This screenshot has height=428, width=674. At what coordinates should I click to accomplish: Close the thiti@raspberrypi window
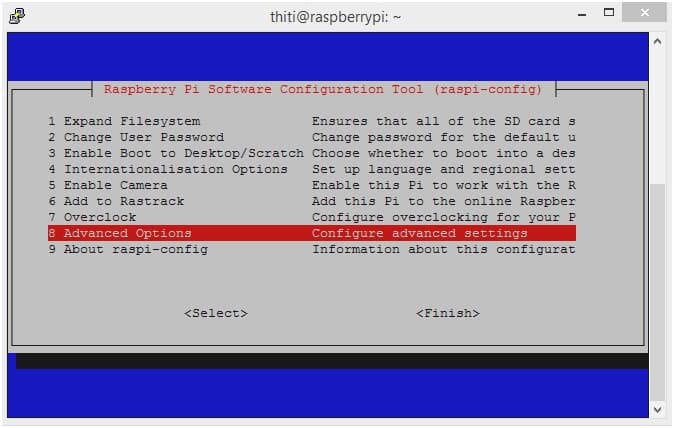click(644, 12)
